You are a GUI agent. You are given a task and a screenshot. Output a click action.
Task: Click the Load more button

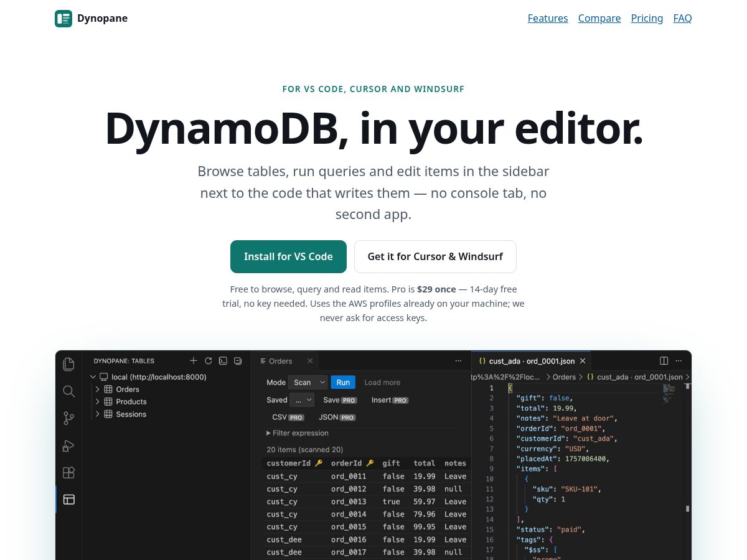pyautogui.click(x=382, y=383)
